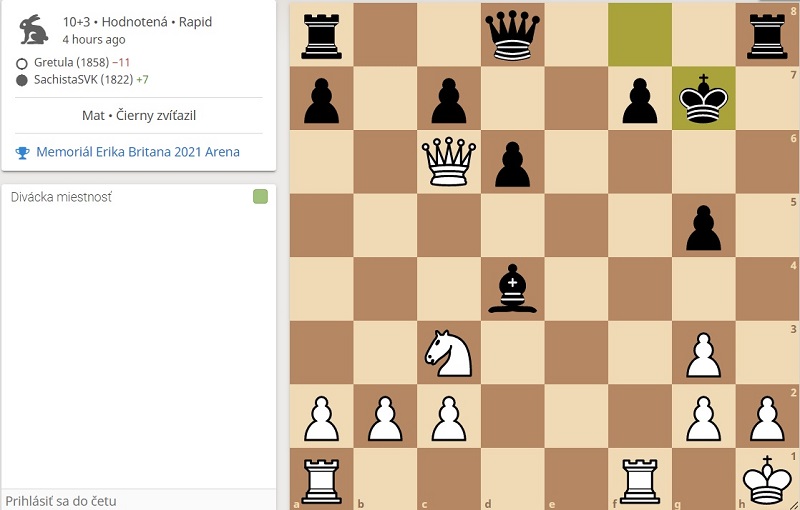800x510 pixels.
Task: Select the white queen on c6
Action: coord(448,162)
